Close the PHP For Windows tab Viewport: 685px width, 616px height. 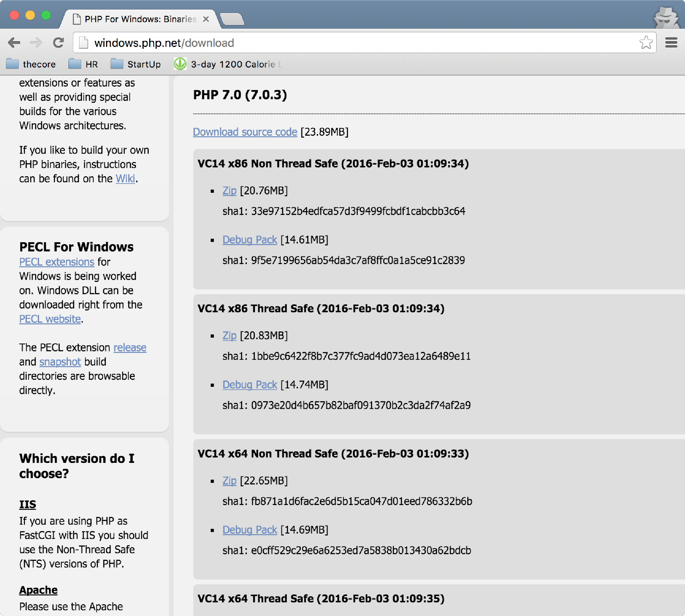(x=206, y=19)
